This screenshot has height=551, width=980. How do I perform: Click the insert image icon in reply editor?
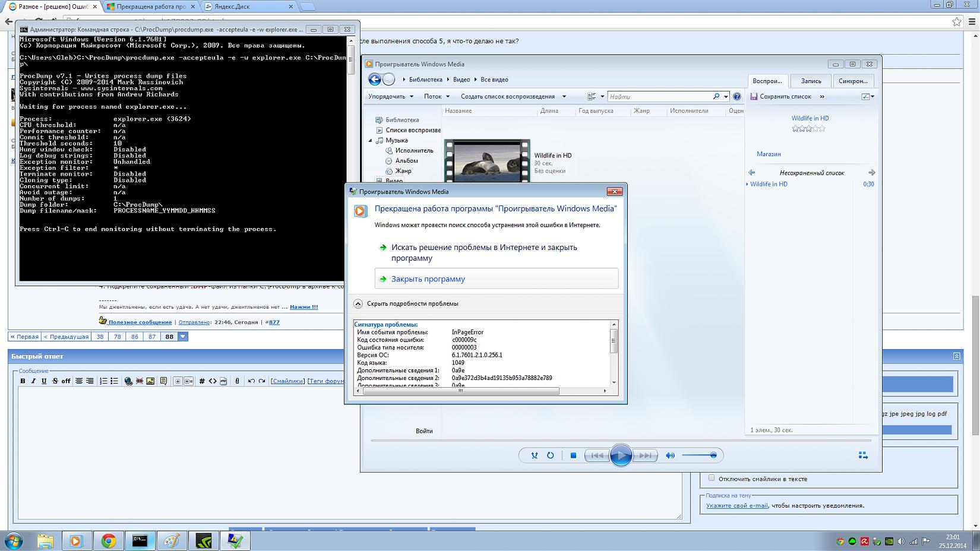coord(150,381)
